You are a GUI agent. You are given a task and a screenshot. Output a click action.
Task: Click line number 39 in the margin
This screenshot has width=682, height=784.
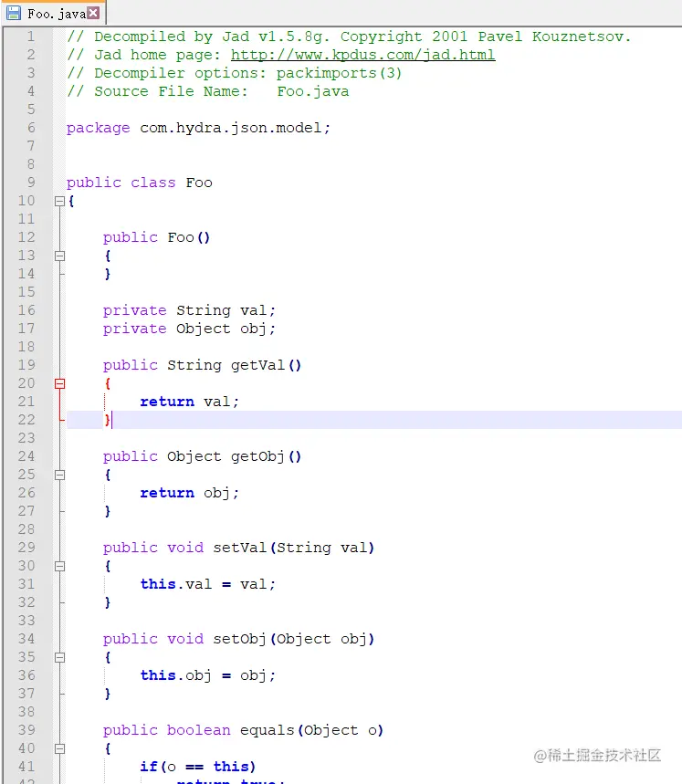click(x=26, y=730)
